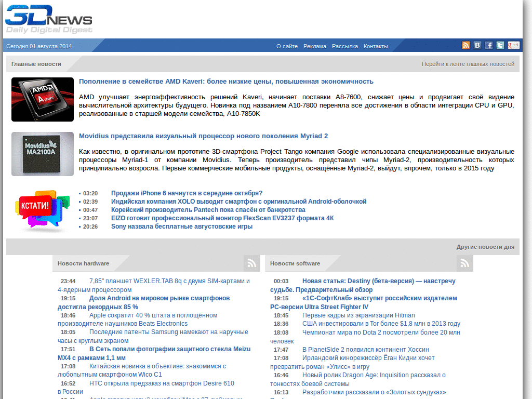Image resolution: width=532 pixels, height=399 pixels.
Task: Click the Google +1 icon
Action: pos(513,45)
